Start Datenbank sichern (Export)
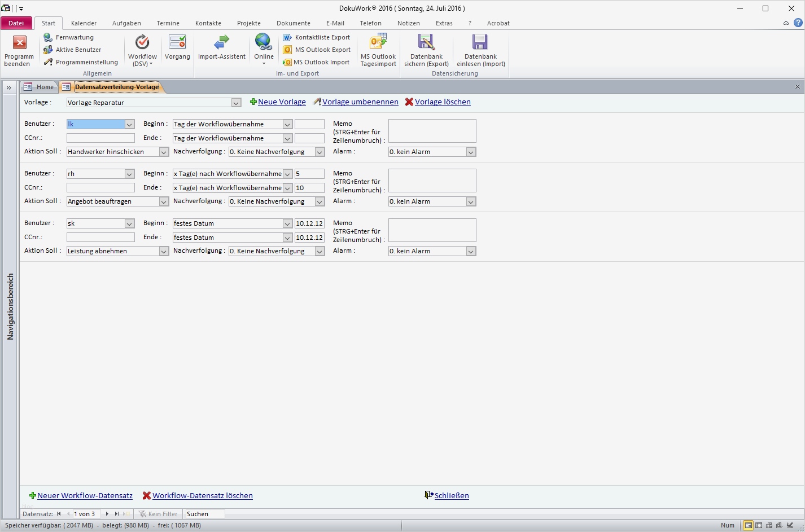 (426, 50)
